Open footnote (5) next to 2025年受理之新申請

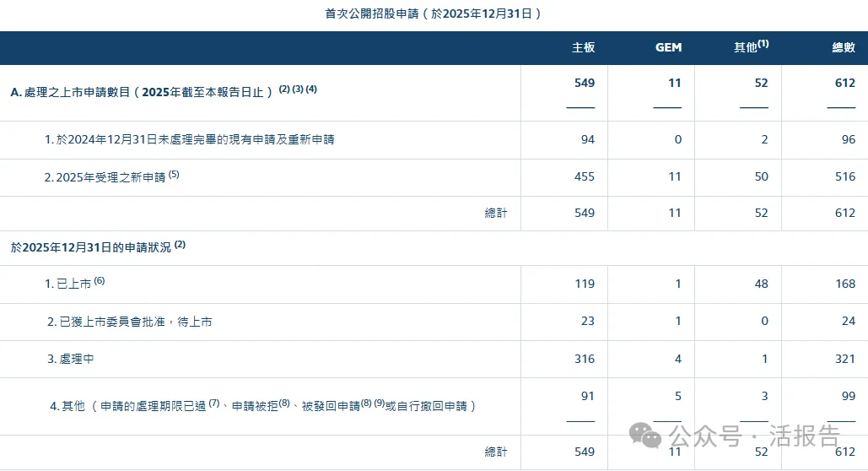click(174, 175)
